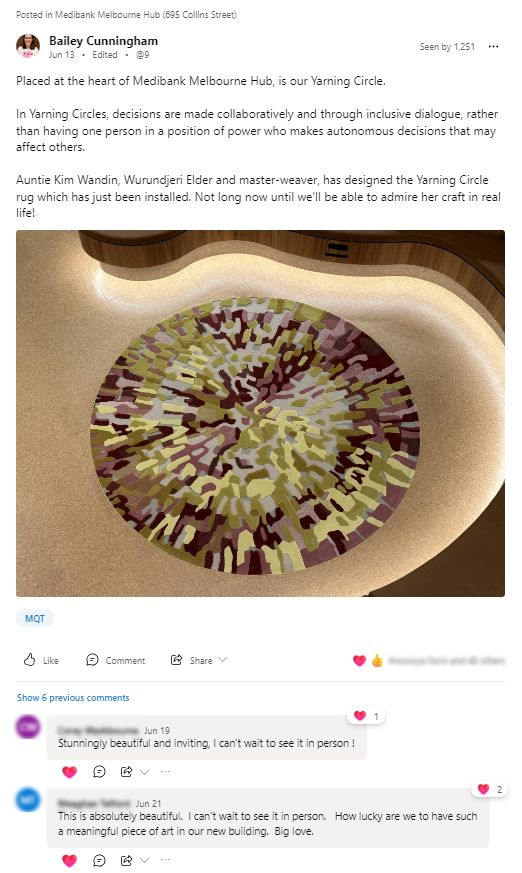Click the Share icon under the post
Viewport: 522px width, 873px height.
tap(176, 660)
